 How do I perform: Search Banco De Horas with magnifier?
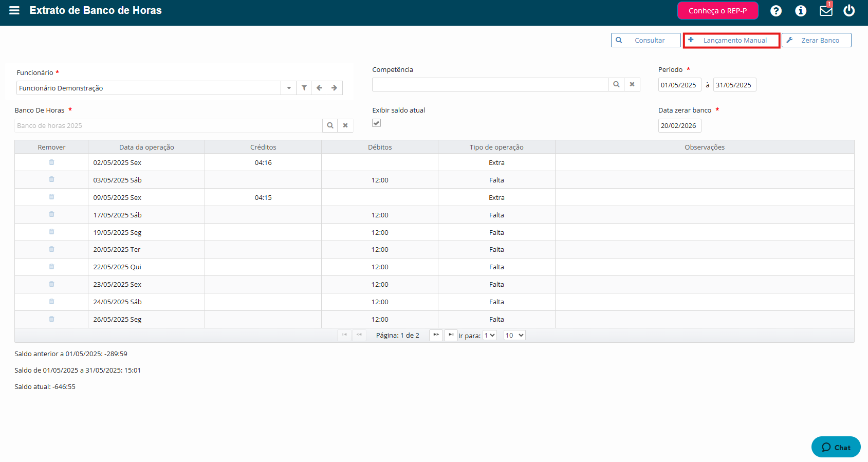[x=330, y=125]
